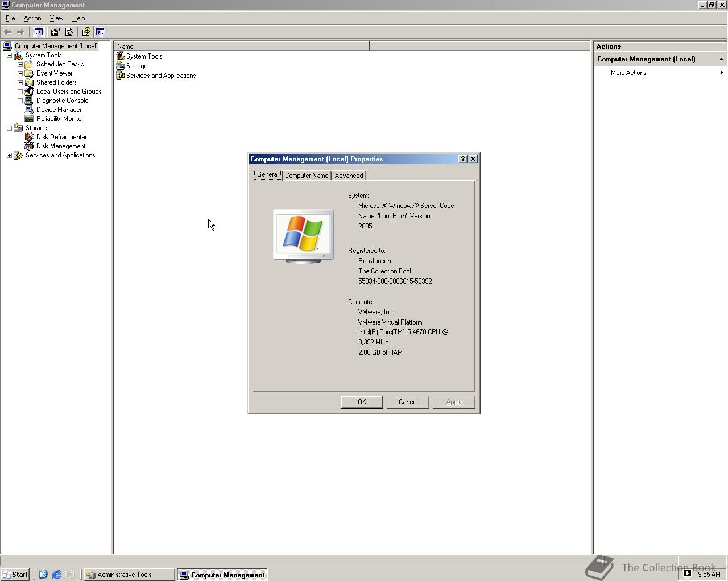Select Storage label in the list pane

136,66
